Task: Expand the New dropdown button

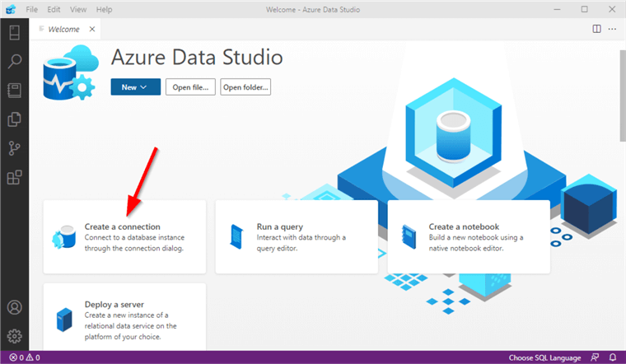Action: tap(136, 87)
